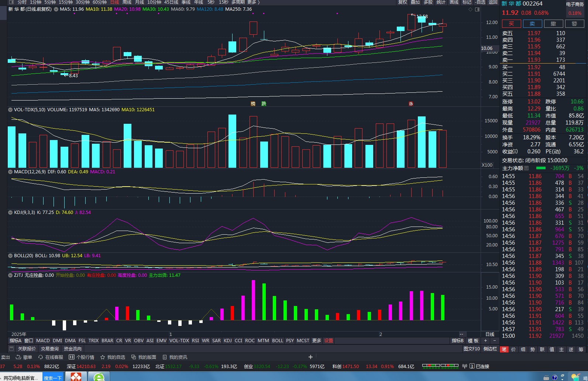The width and height of the screenshot is (588, 381).
Task: Collapse the BOLL(20) indicator panel
Action: coord(10,256)
